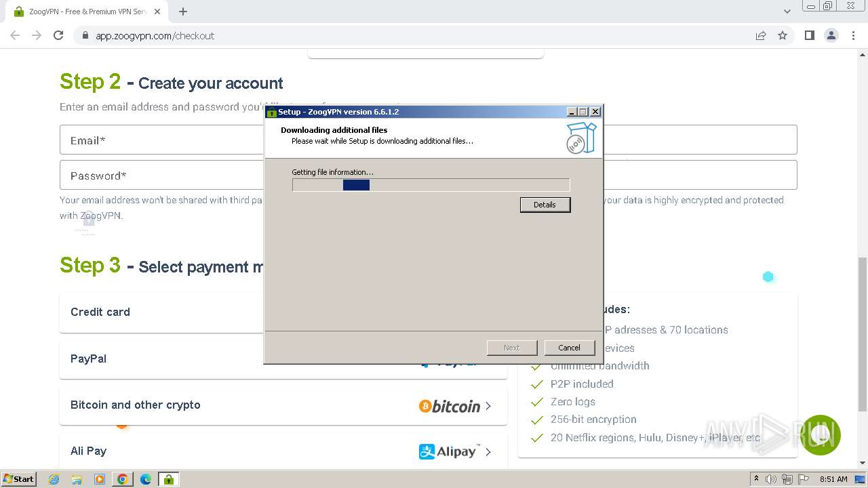Click the Password input field

[x=428, y=175]
